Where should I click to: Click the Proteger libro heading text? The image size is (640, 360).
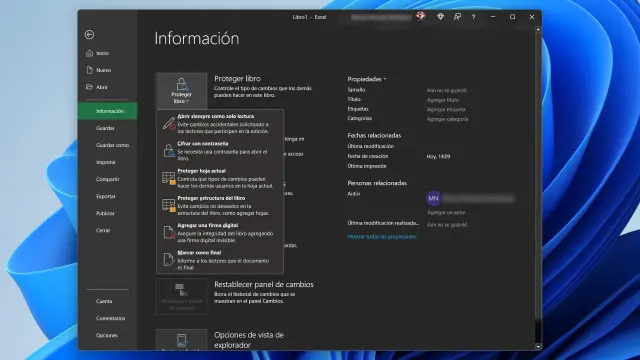pyautogui.click(x=237, y=79)
